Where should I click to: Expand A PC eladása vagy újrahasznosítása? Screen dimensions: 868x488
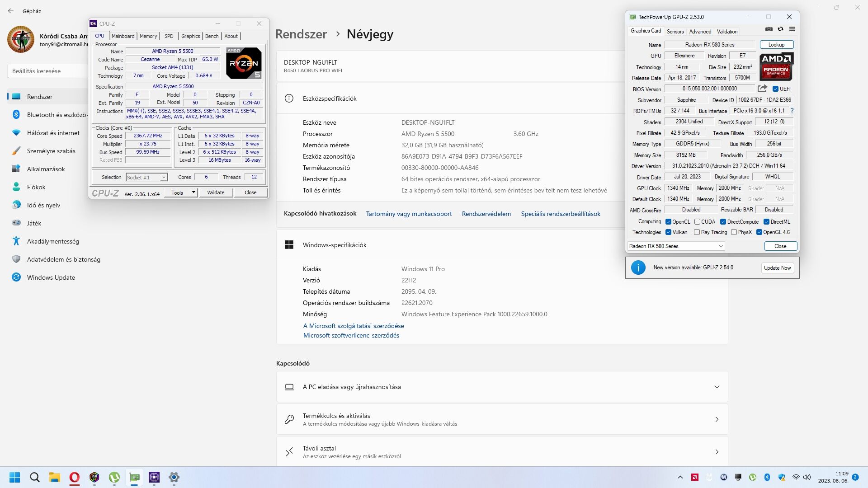pos(502,387)
